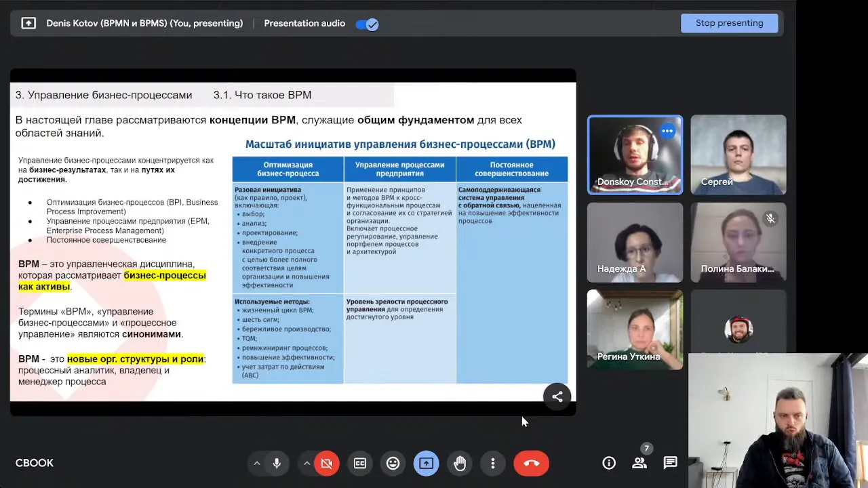Screen dimensions: 868x488
Task: Open chat with everyone
Action: 670,463
